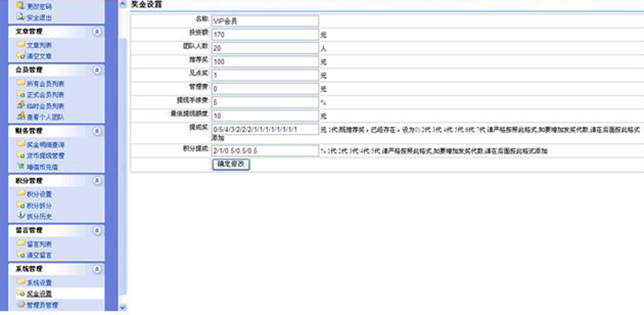Click the 管理费 field showing 0
The image size is (644, 315).
[x=265, y=89]
